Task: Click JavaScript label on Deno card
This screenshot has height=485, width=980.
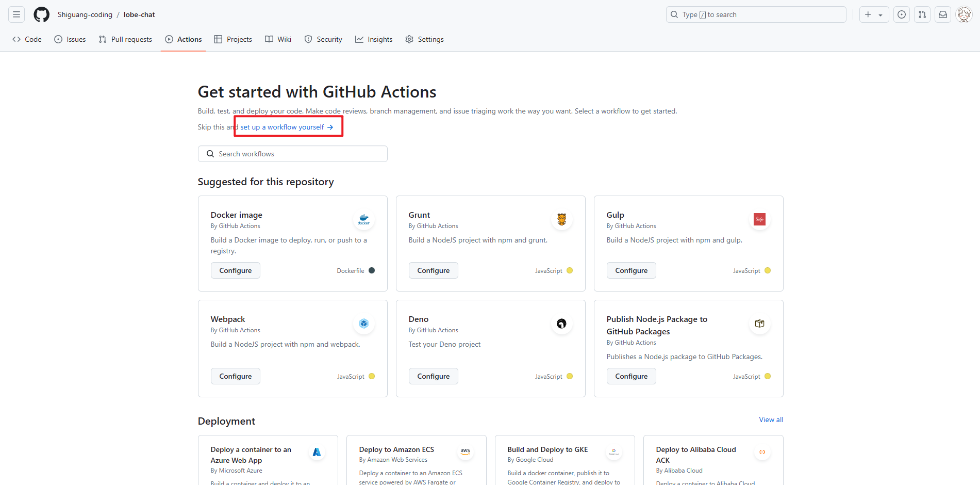Action: click(x=549, y=377)
